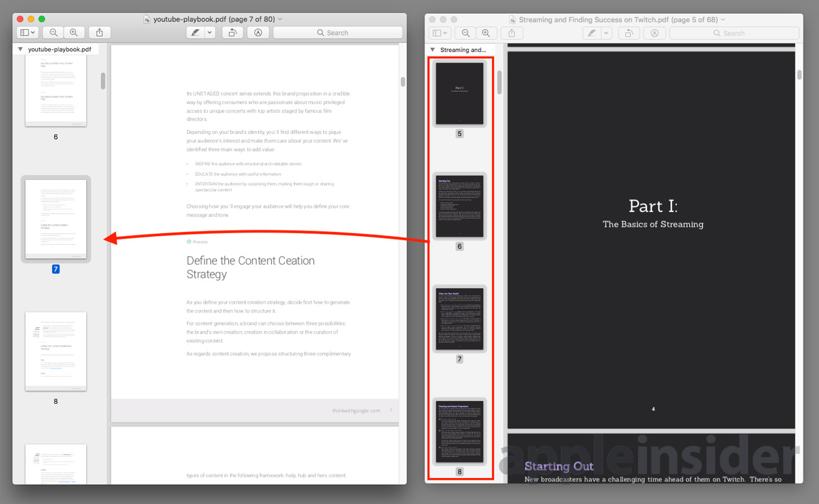Click inside the Twitch window Search field
The image size is (819, 504).
pyautogui.click(x=734, y=33)
